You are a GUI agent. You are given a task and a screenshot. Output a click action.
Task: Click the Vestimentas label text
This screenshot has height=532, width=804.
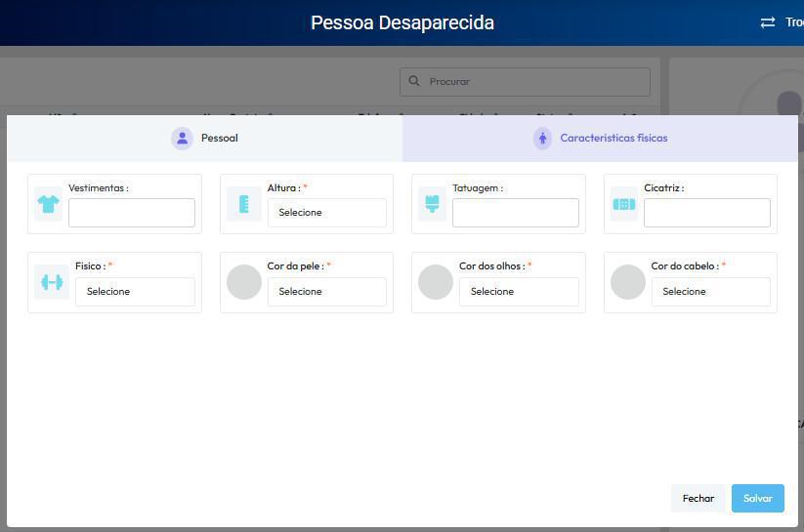pyautogui.click(x=99, y=188)
